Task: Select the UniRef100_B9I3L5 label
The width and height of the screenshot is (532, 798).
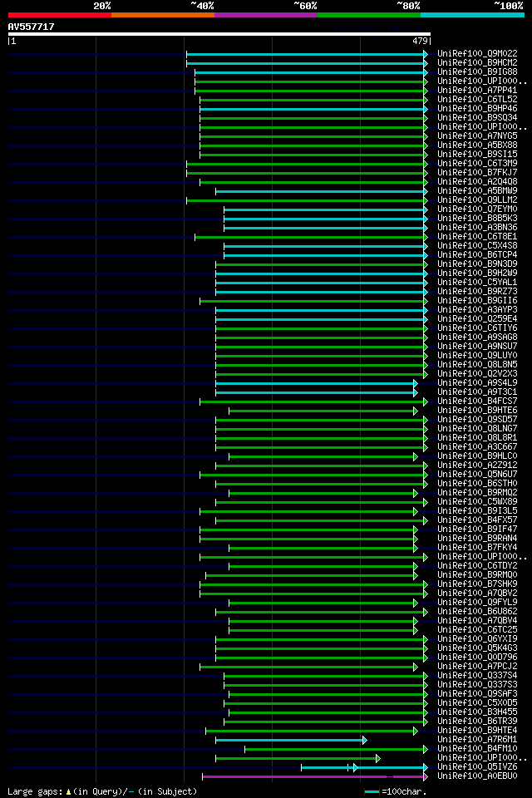Action: click(477, 511)
